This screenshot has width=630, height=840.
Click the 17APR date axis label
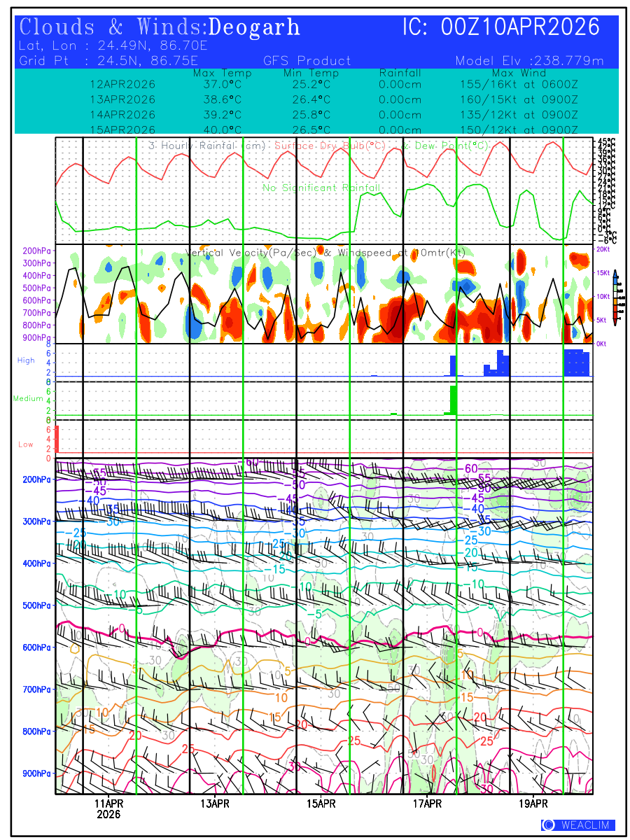click(x=427, y=803)
